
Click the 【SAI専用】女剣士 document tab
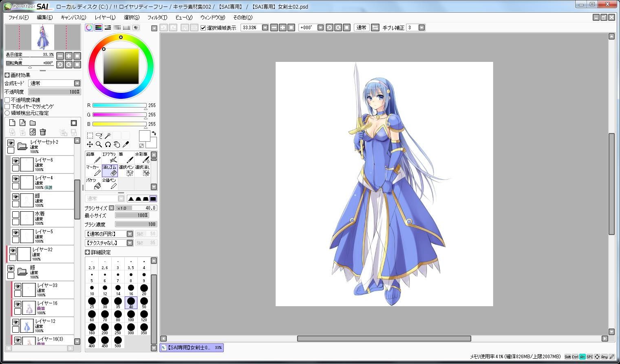click(x=191, y=348)
